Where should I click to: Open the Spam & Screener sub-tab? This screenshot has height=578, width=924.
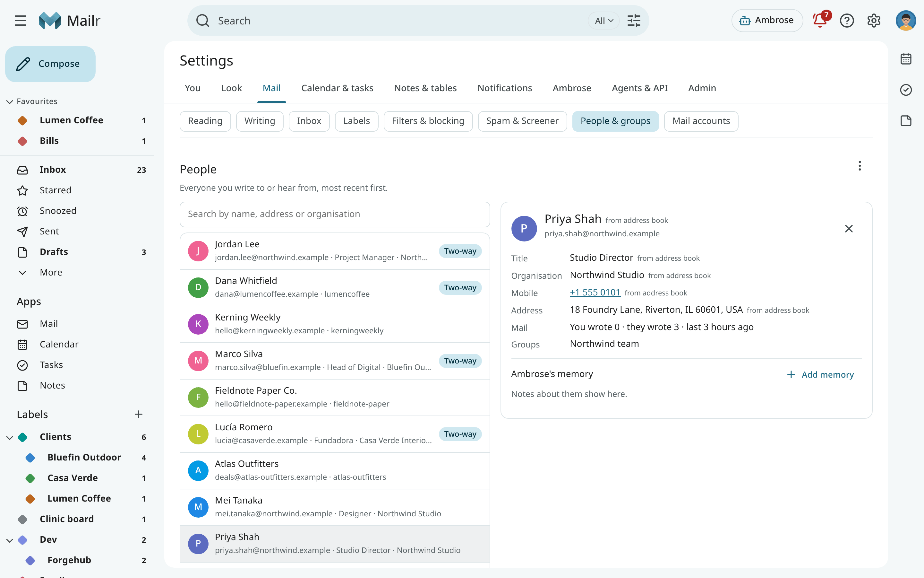pos(522,121)
